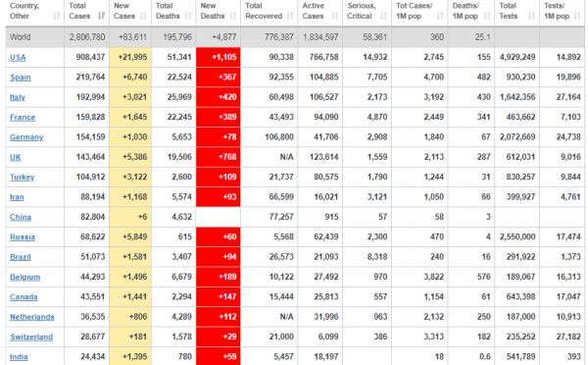Click Active Cases sort icon
Screen dimensions: 588x365
coord(335,16)
